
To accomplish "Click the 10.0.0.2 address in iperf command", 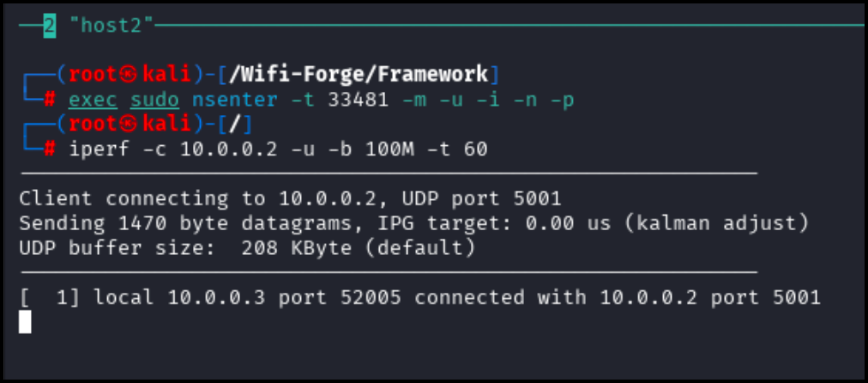I will [x=229, y=149].
